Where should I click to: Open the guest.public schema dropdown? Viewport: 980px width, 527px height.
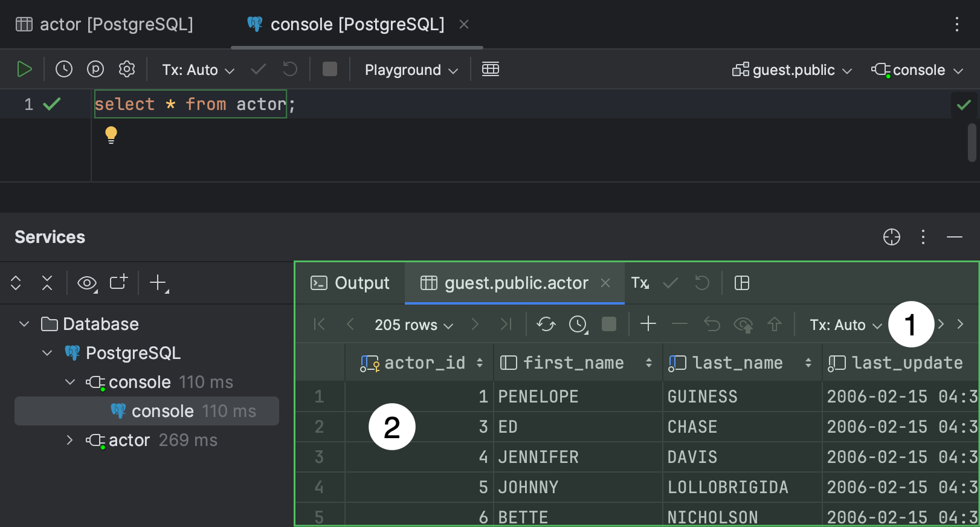[x=792, y=70]
